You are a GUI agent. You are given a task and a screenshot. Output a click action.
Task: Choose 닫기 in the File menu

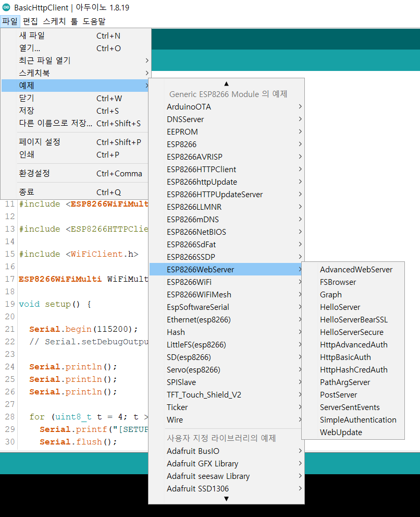(76, 98)
